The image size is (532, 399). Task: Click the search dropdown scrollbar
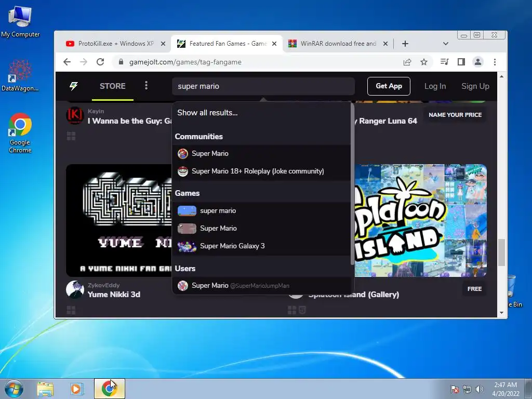point(352,184)
